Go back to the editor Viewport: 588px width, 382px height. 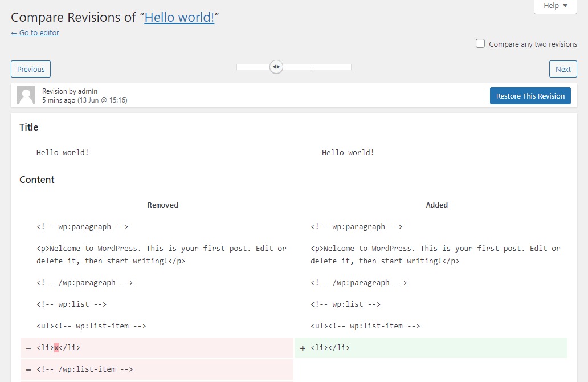[35, 32]
